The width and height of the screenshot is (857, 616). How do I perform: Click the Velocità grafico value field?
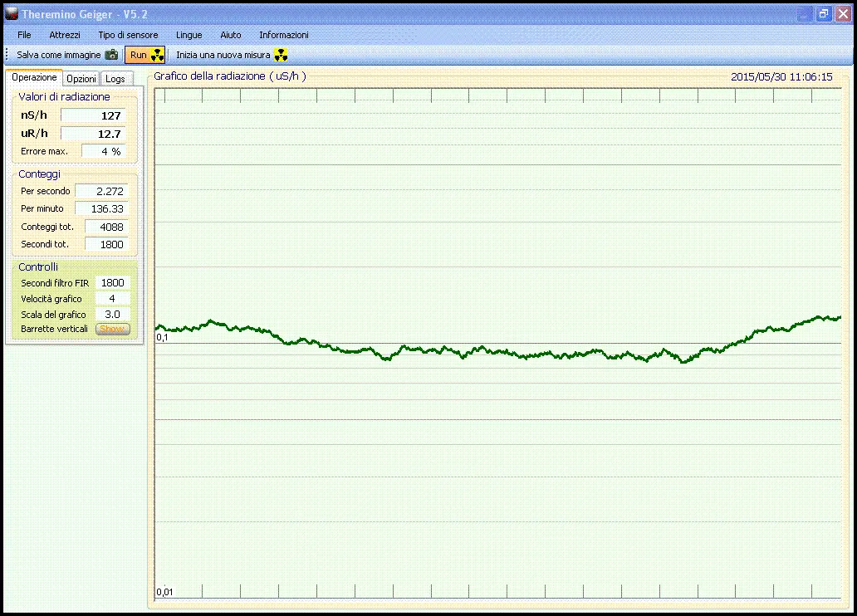click(112, 299)
